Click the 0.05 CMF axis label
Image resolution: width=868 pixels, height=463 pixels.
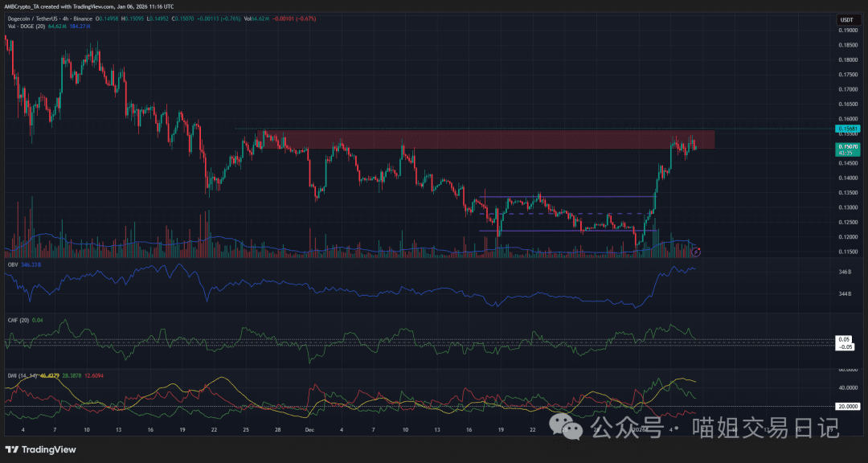(844, 339)
